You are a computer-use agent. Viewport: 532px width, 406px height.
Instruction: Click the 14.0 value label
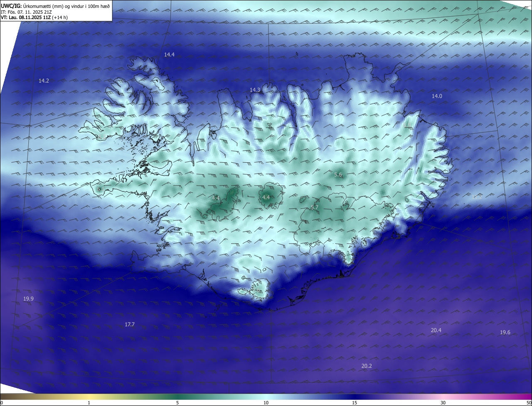437,96
